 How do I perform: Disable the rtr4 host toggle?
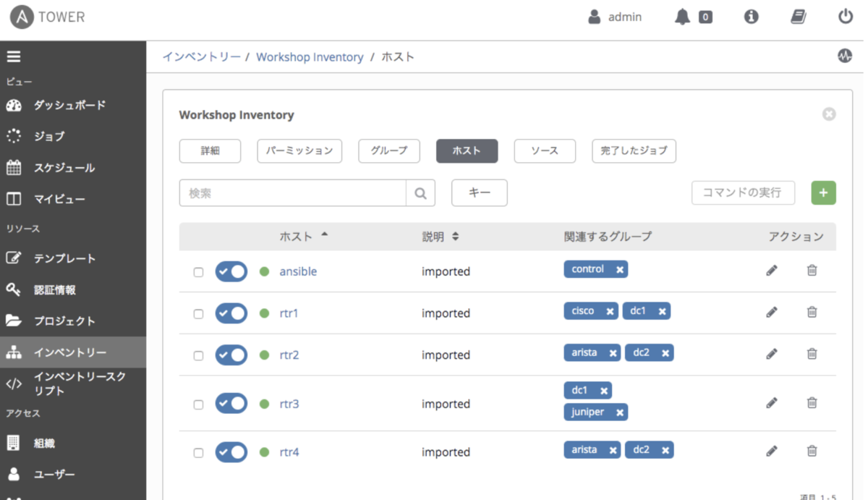click(231, 452)
